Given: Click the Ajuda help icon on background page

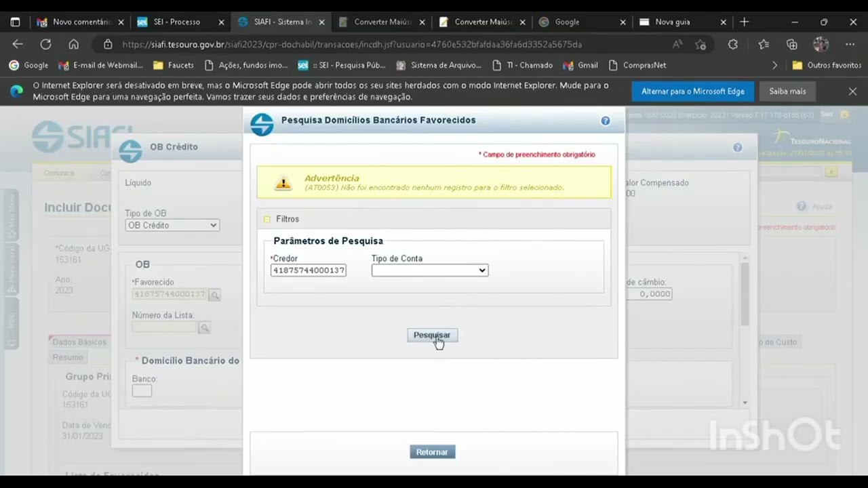Looking at the screenshot, I should click(802, 206).
